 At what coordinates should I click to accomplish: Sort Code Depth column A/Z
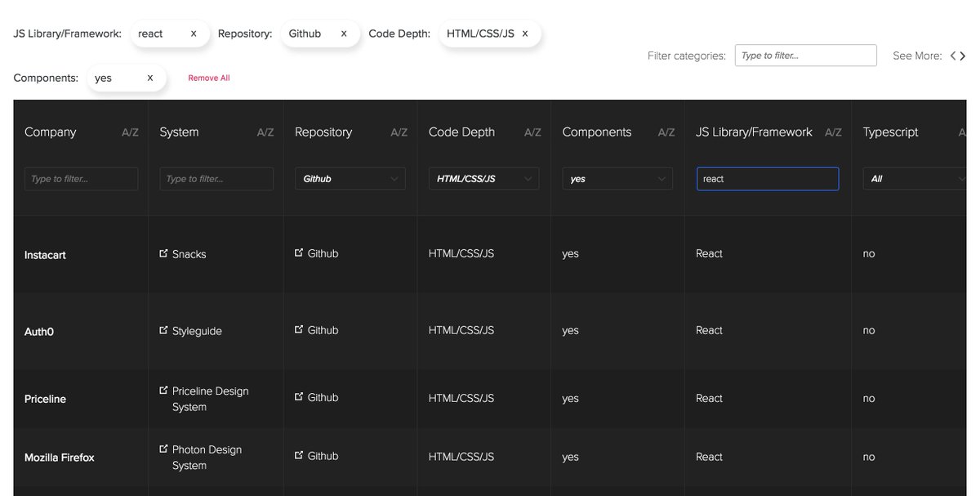point(532,132)
